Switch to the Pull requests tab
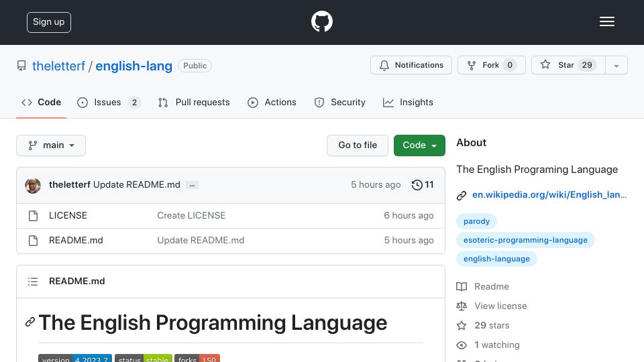The height and width of the screenshot is (362, 644). click(194, 102)
